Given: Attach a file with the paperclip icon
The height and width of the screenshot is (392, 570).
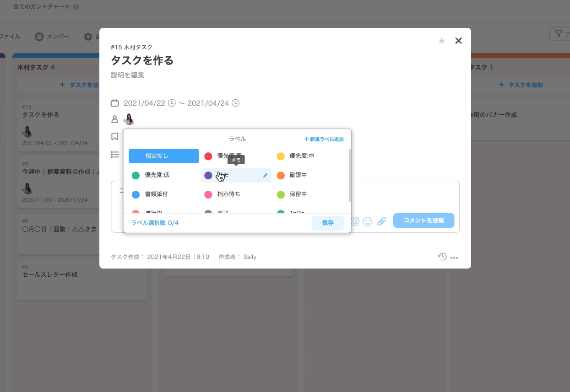Looking at the screenshot, I should coord(381,221).
